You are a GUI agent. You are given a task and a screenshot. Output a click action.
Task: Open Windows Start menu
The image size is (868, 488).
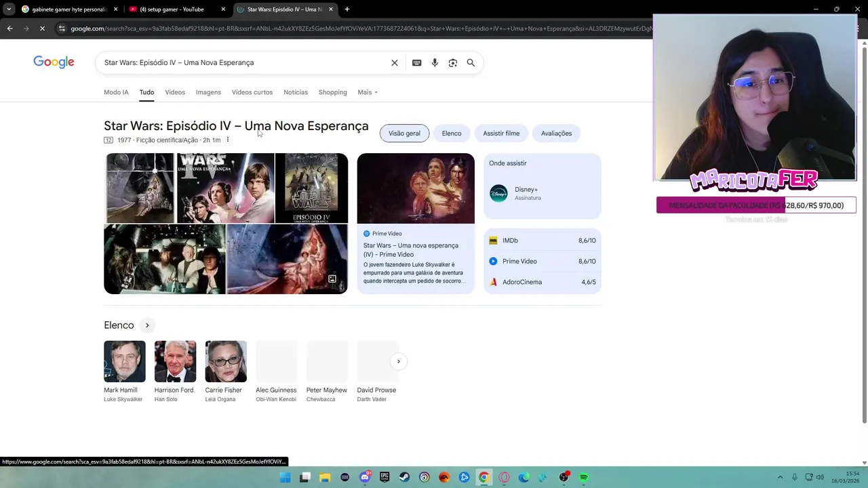click(x=285, y=477)
